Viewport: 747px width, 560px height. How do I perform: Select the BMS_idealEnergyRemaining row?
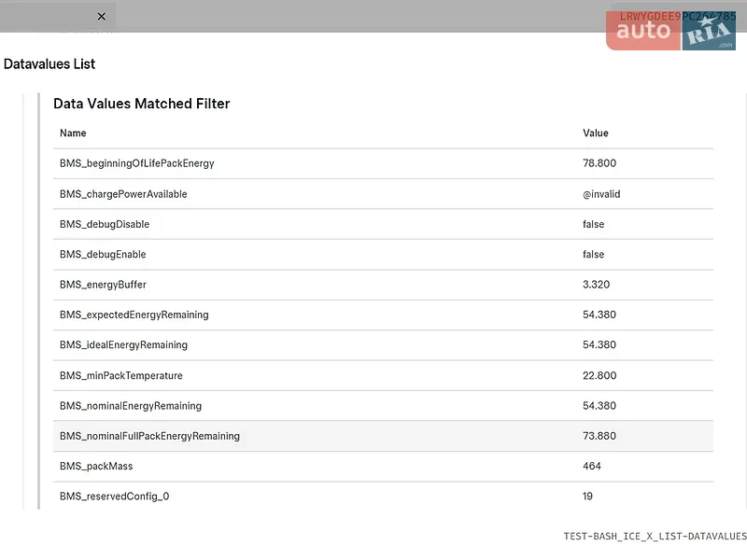383,344
